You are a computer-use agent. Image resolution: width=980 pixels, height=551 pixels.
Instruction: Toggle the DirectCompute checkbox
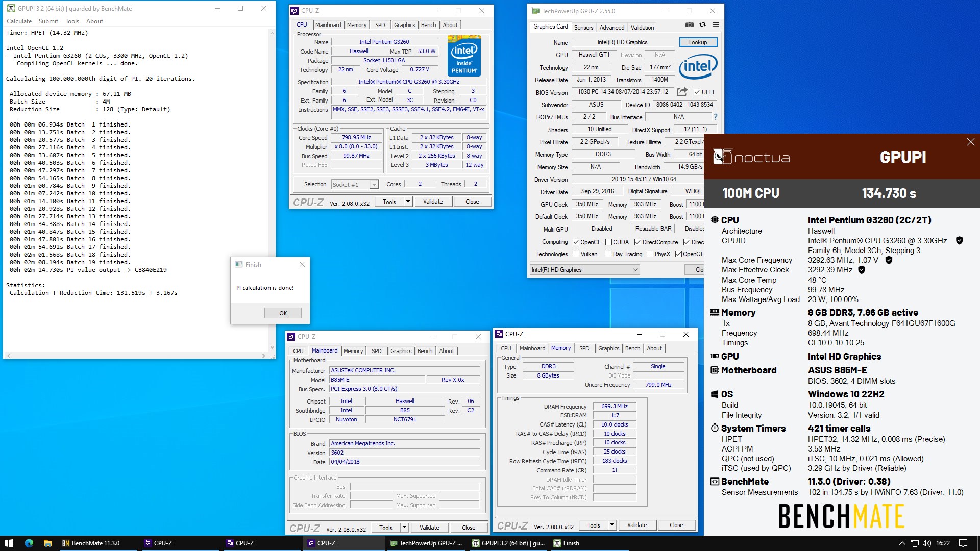pos(638,242)
